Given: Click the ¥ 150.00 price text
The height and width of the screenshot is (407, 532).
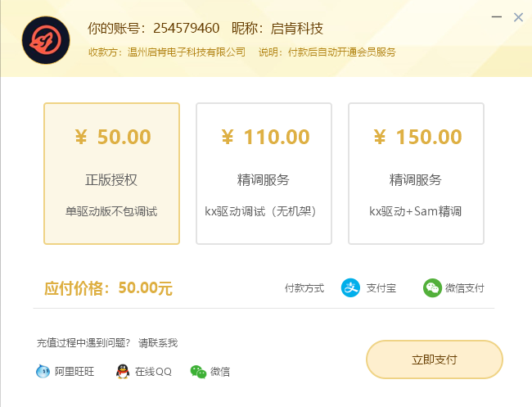Looking at the screenshot, I should [417, 137].
